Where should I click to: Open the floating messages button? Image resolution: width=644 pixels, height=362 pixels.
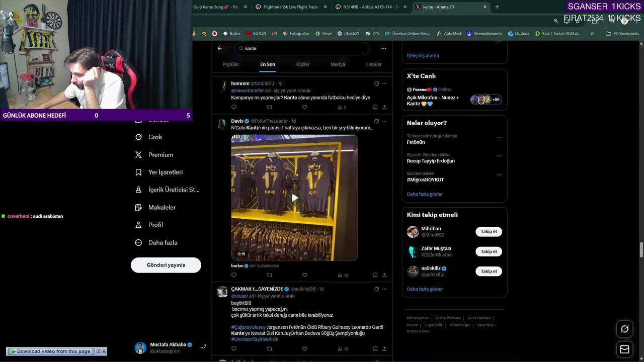[x=624, y=349]
